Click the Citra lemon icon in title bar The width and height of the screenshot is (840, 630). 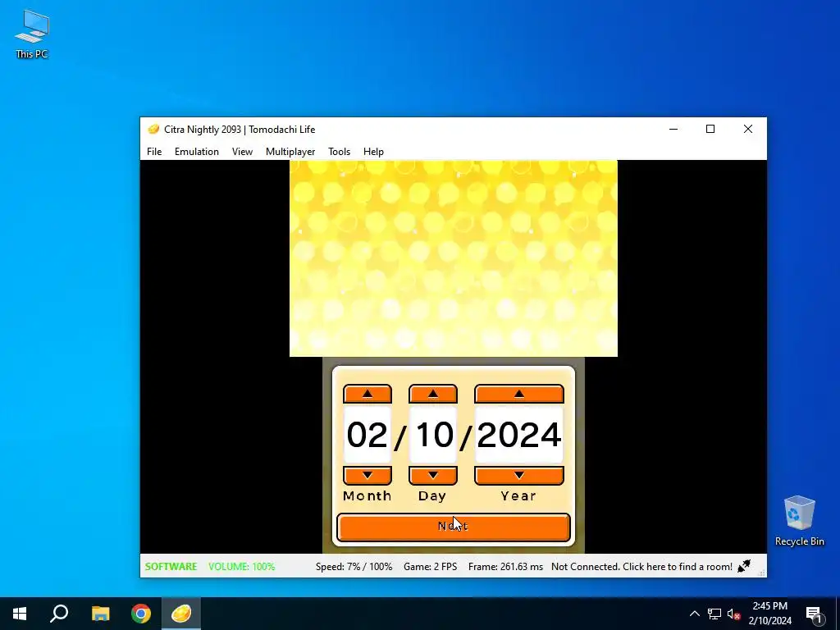153,129
